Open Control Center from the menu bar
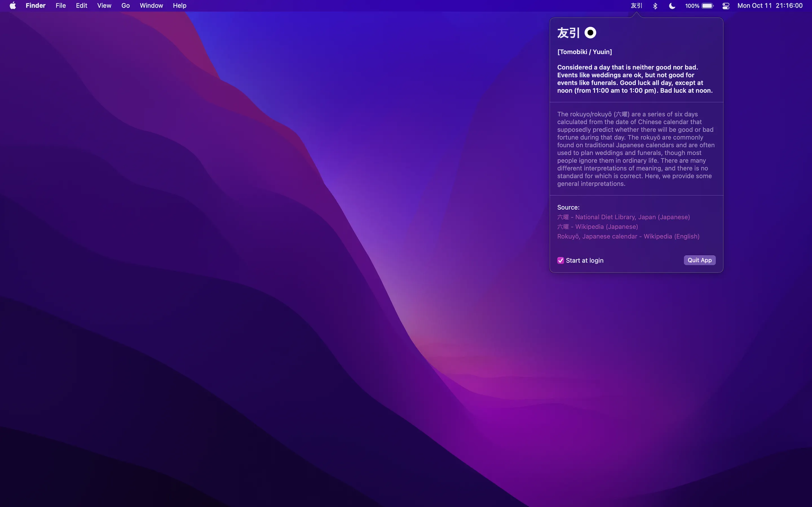812x507 pixels. click(x=726, y=6)
